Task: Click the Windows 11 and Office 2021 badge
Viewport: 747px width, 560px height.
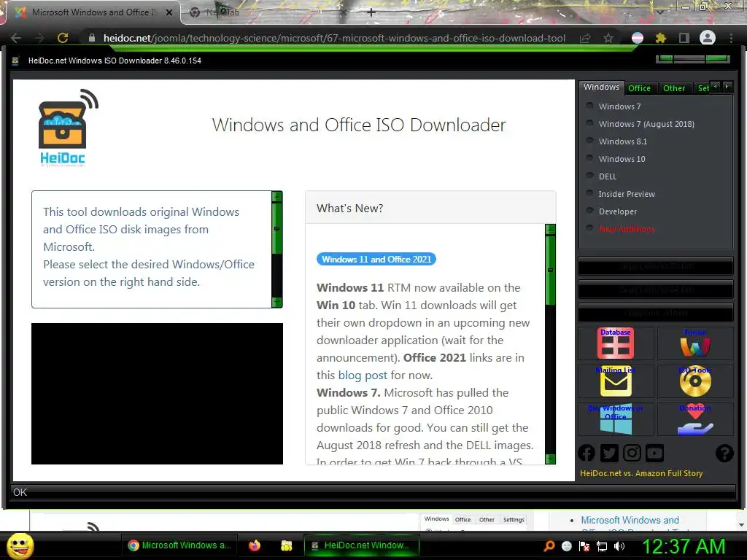Action: point(376,259)
